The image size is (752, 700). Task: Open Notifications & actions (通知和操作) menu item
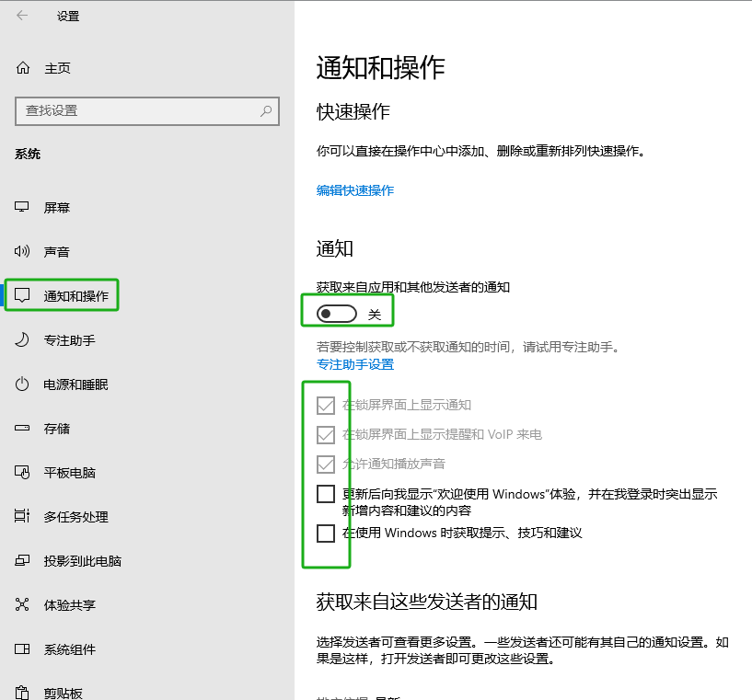pyautogui.click(x=75, y=296)
